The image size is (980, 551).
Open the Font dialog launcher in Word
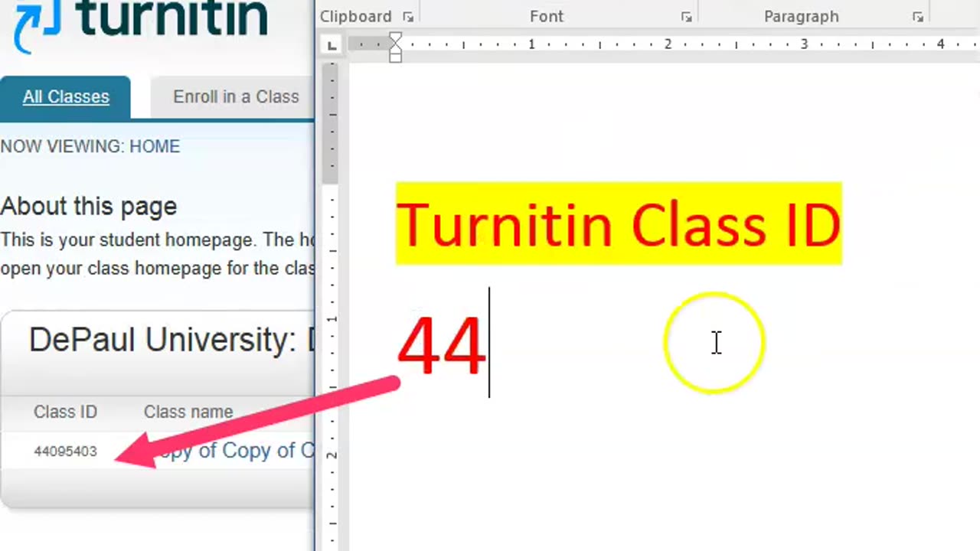686,17
